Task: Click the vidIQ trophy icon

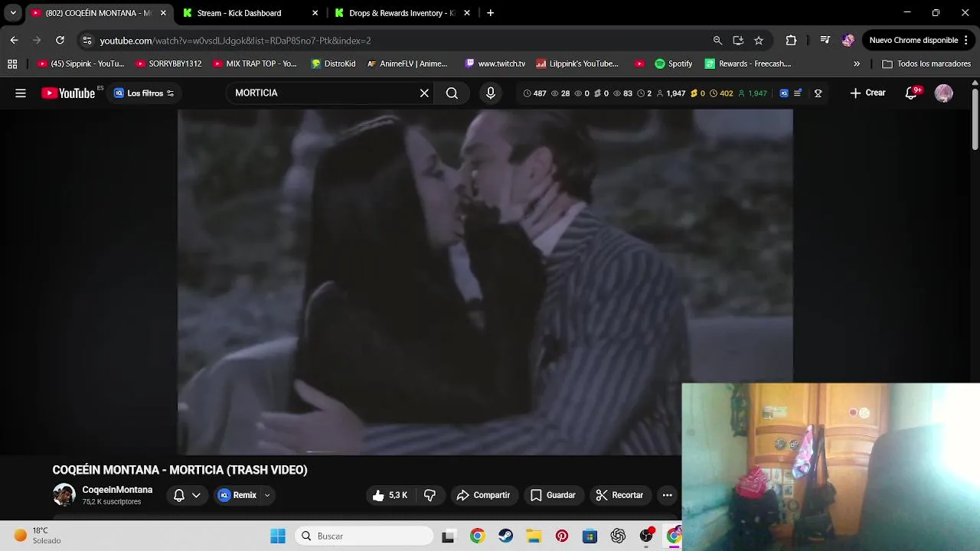Action: [818, 93]
